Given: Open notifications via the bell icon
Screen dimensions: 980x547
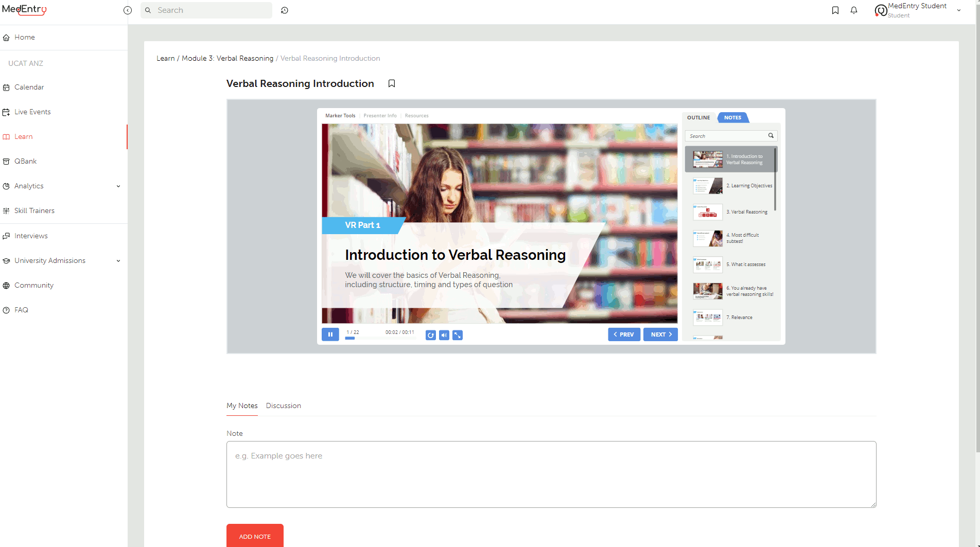Looking at the screenshot, I should pos(854,10).
